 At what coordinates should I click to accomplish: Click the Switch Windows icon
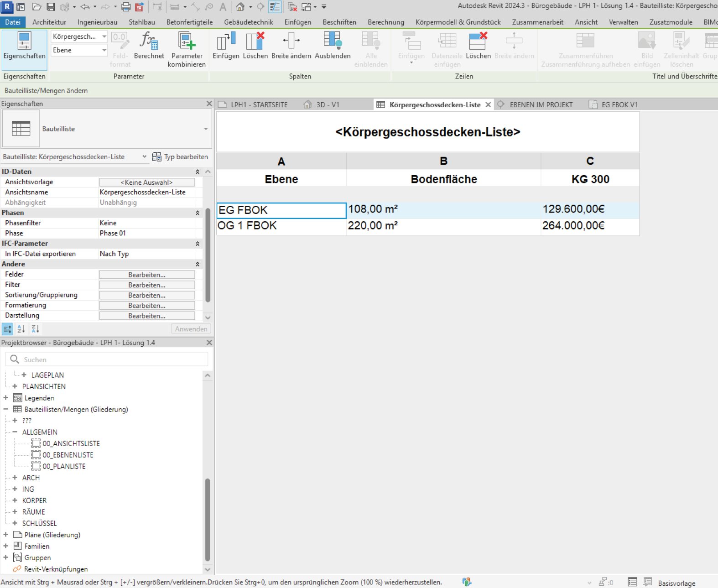(307, 7)
